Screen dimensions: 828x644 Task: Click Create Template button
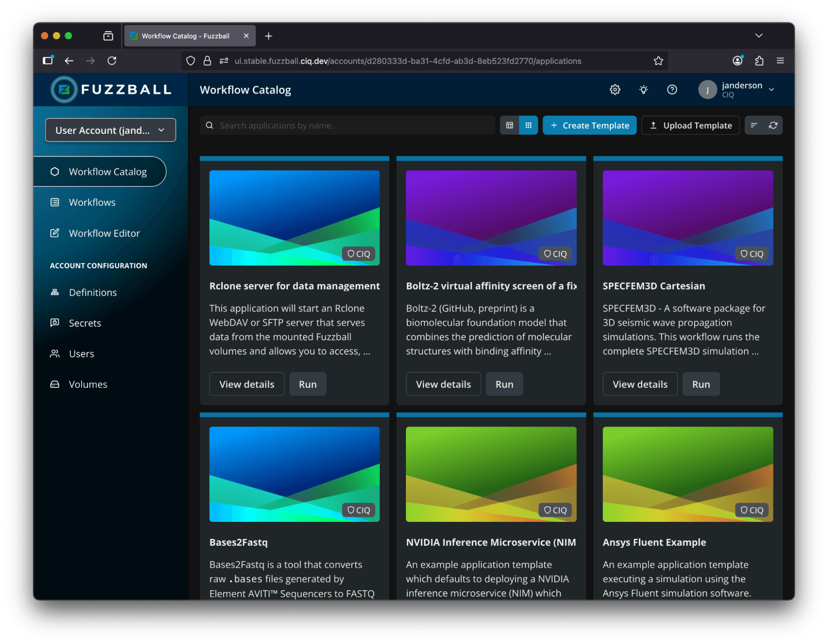(589, 125)
